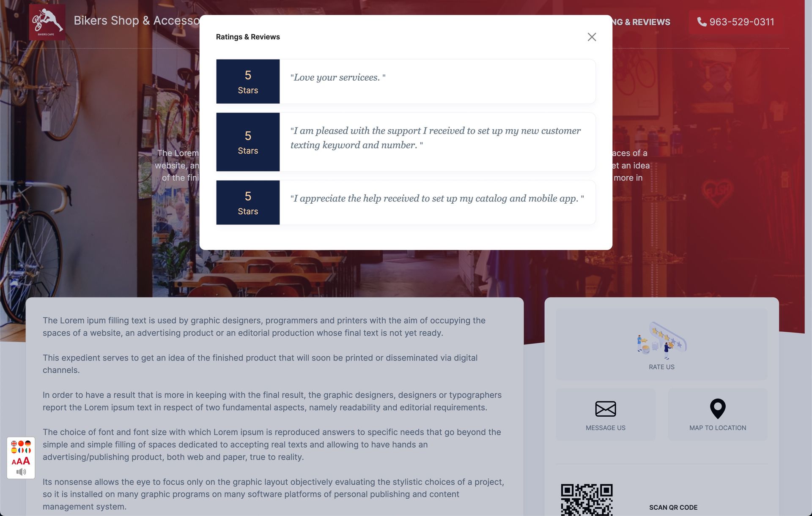812x516 pixels.
Task: Click the MESSAGE US button
Action: [606, 414]
